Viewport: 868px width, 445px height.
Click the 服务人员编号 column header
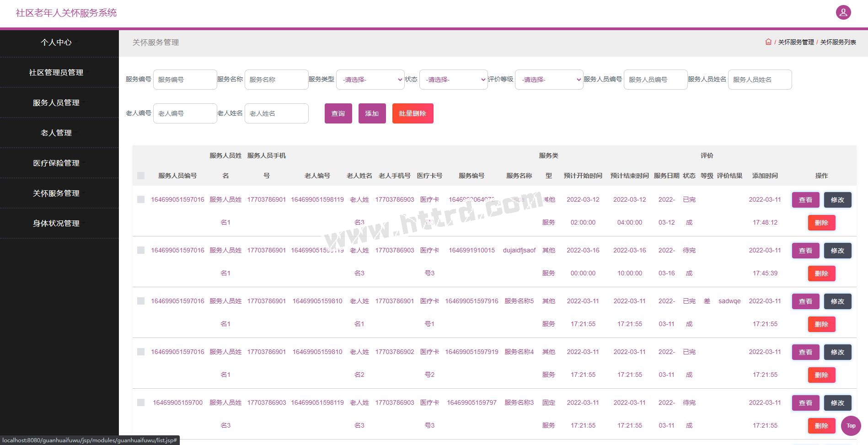pos(178,176)
